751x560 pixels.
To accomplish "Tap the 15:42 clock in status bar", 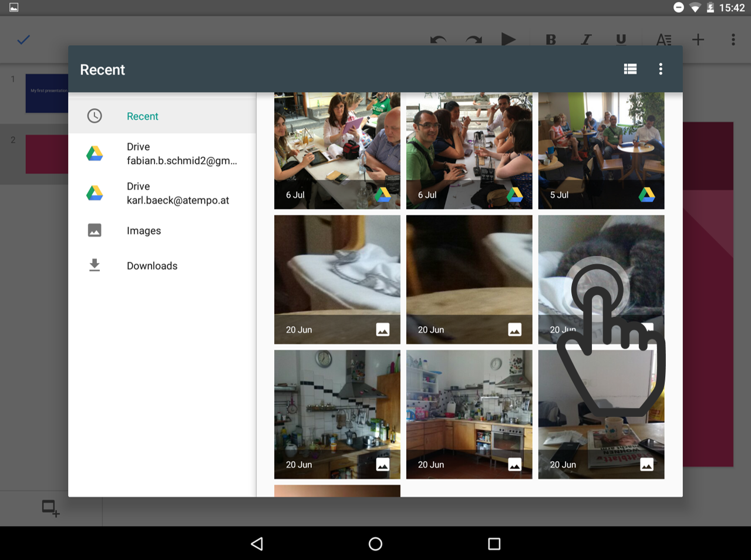I will coord(732,8).
